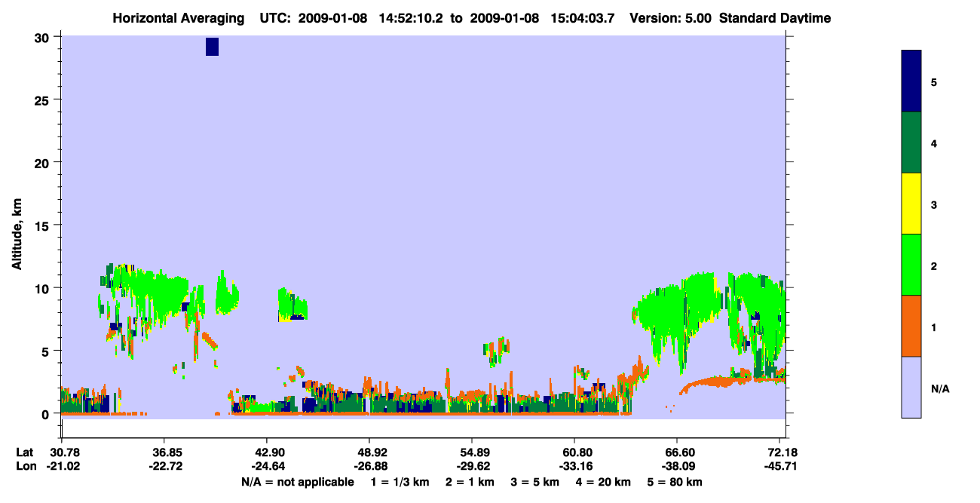
Task: Click the longitude value -38.09
Action: (677, 466)
